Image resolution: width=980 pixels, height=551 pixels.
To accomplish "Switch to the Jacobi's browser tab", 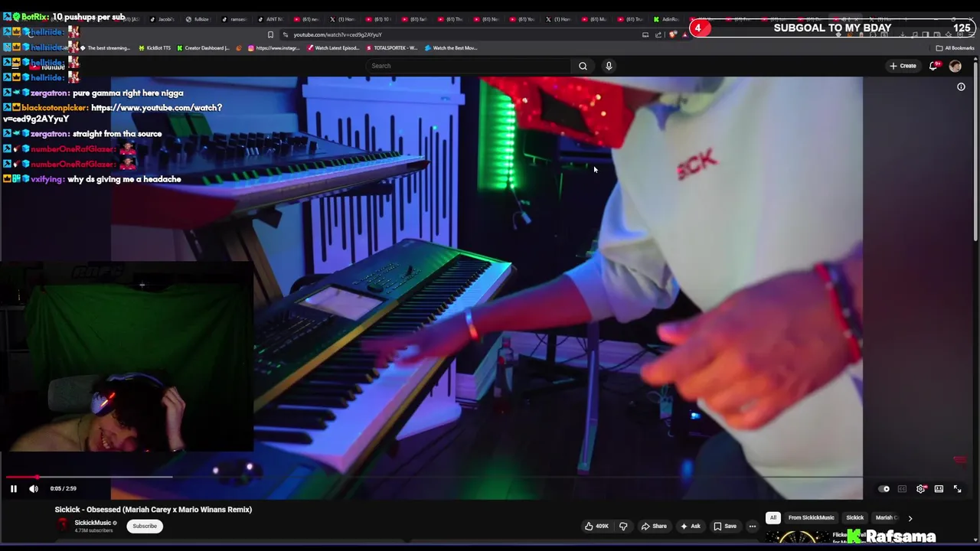I will [x=162, y=19].
